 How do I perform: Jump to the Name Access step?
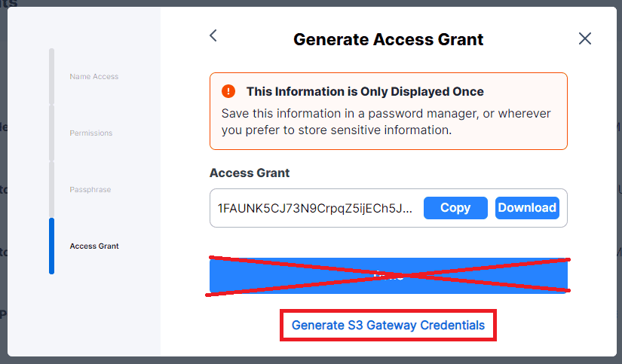point(94,77)
